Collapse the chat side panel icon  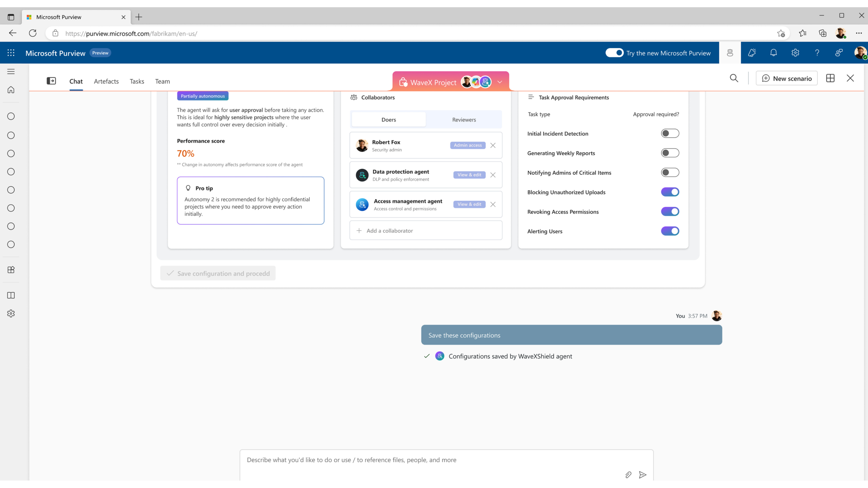click(x=51, y=81)
